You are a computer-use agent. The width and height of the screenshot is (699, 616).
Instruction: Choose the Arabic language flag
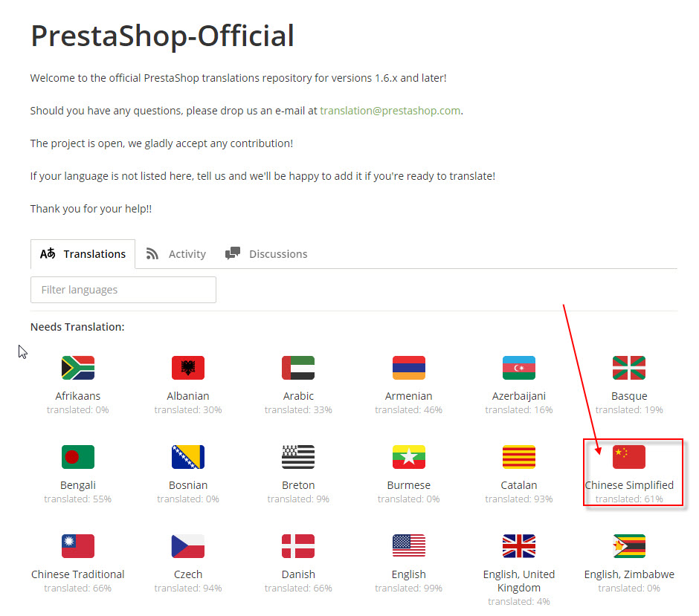(298, 368)
